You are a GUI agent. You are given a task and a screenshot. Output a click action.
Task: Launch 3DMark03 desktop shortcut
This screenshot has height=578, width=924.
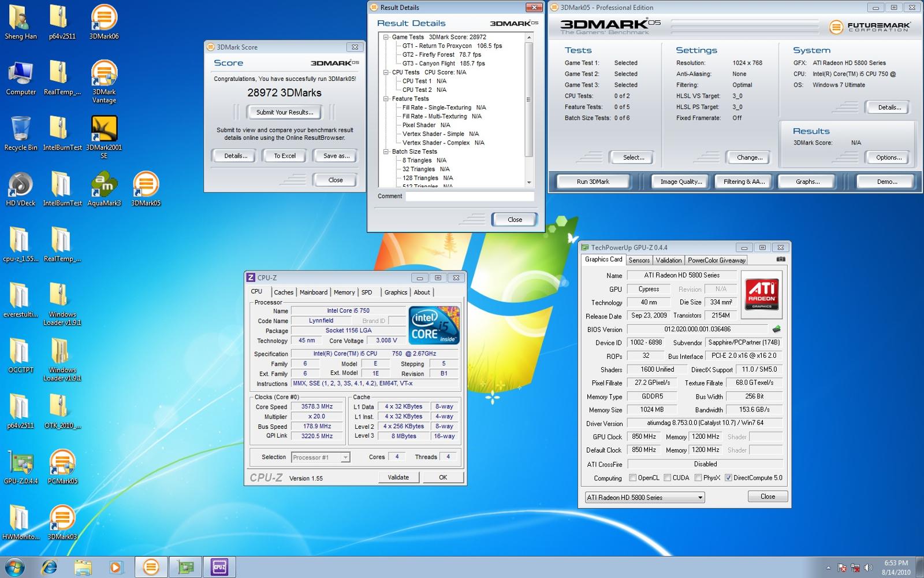point(62,522)
